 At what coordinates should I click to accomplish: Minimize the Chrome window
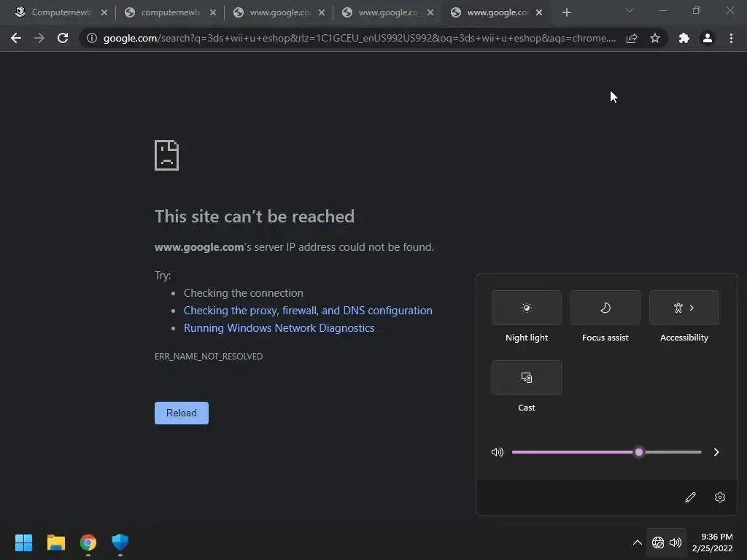pos(662,10)
